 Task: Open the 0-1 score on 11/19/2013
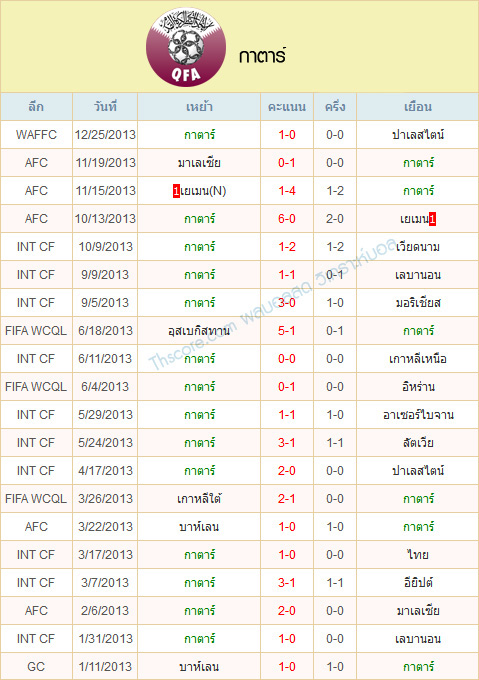(287, 163)
